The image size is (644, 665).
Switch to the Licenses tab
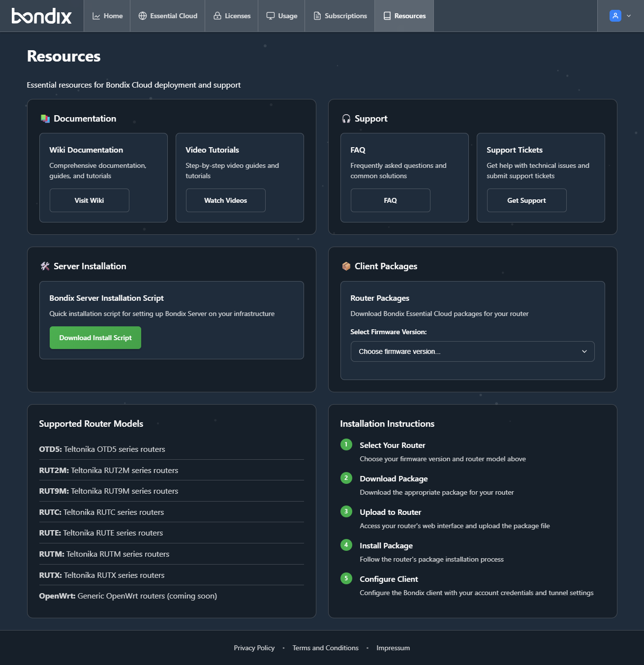tap(232, 16)
